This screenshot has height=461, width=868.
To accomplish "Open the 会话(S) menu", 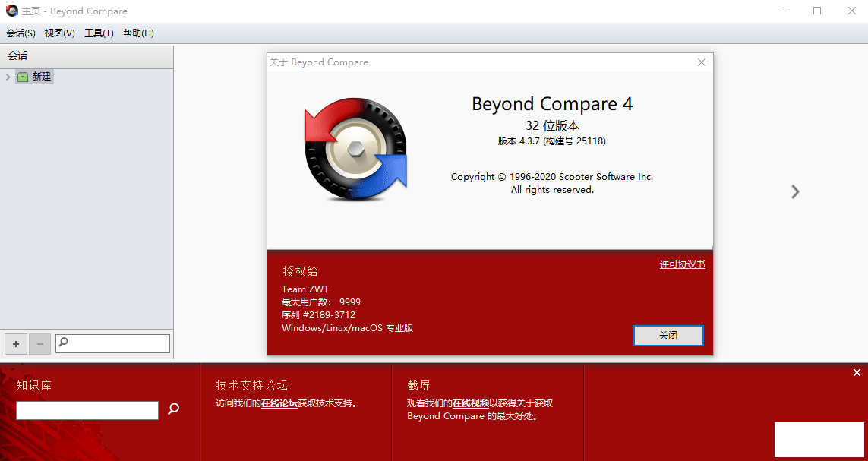I will 21,33.
